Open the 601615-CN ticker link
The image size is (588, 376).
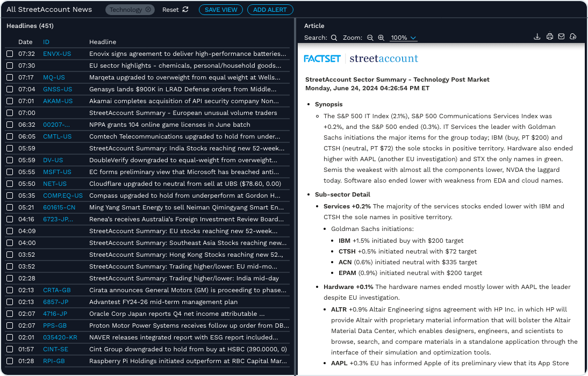pyautogui.click(x=59, y=207)
